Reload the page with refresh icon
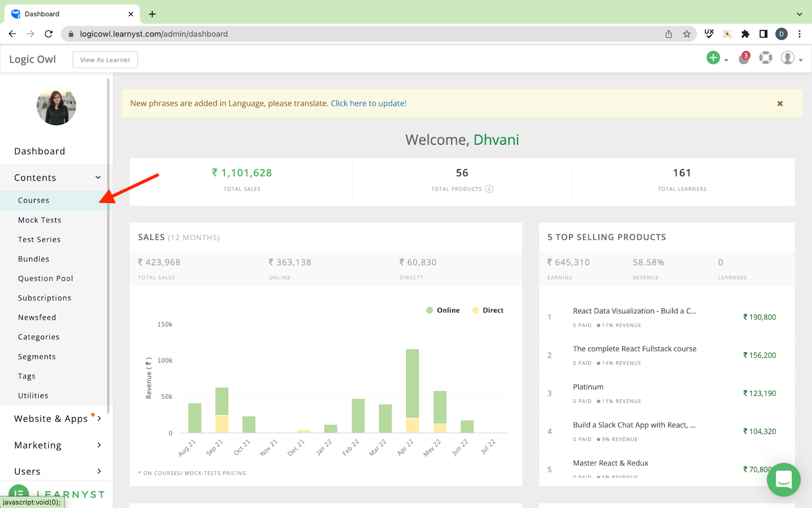The height and width of the screenshot is (508, 812). (x=49, y=34)
